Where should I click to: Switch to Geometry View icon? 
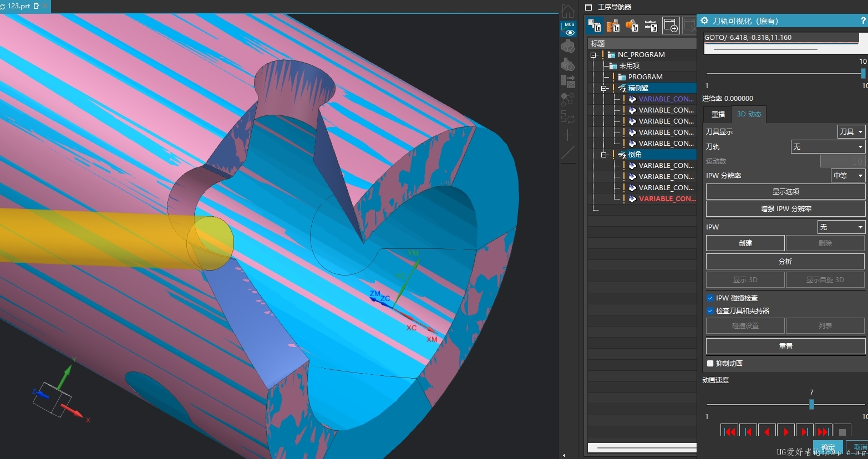pos(632,25)
